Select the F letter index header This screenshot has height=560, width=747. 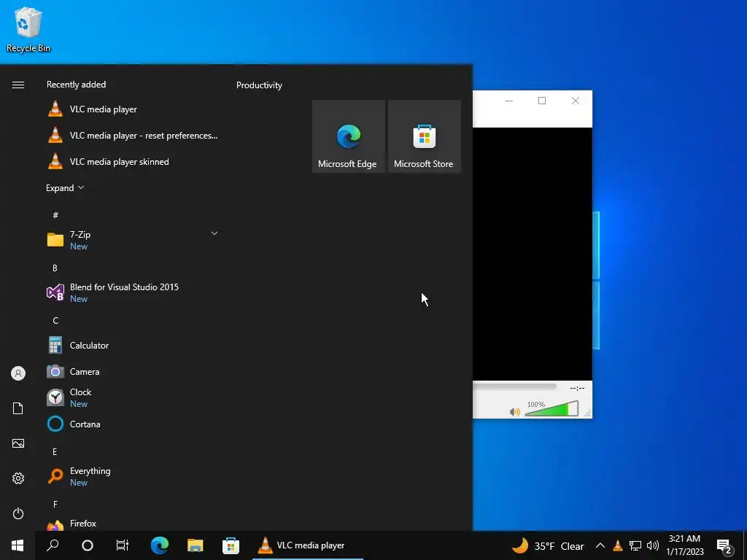coord(55,504)
